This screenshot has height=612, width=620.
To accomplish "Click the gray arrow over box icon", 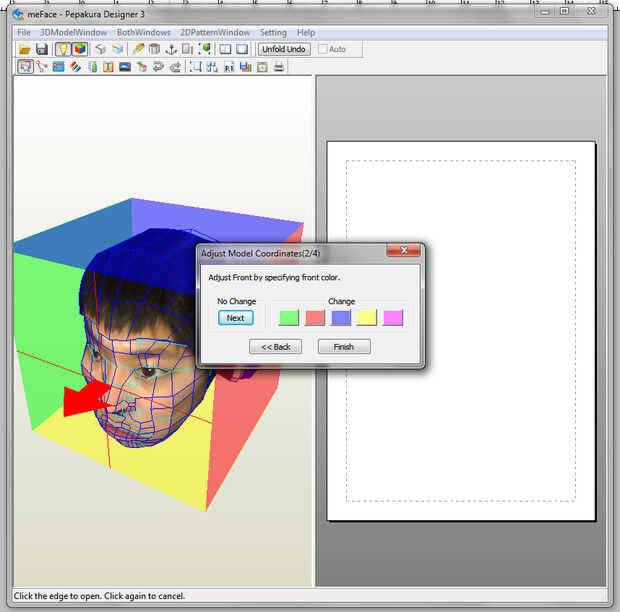I will coord(175,67).
